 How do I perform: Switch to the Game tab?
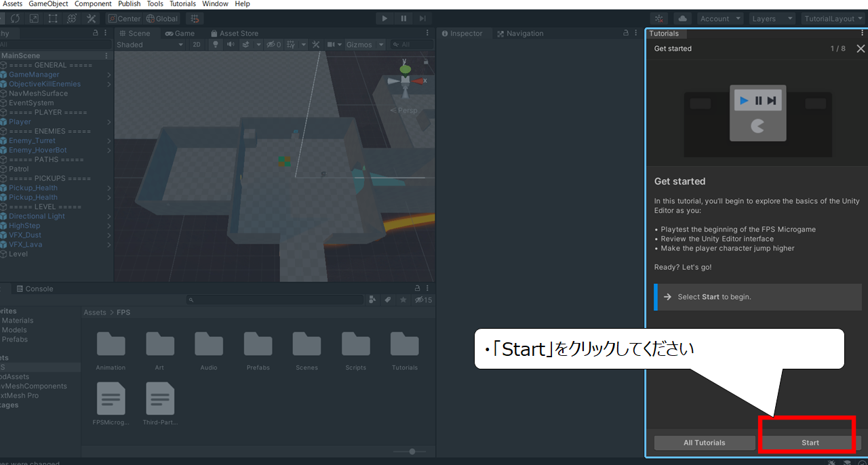point(180,33)
